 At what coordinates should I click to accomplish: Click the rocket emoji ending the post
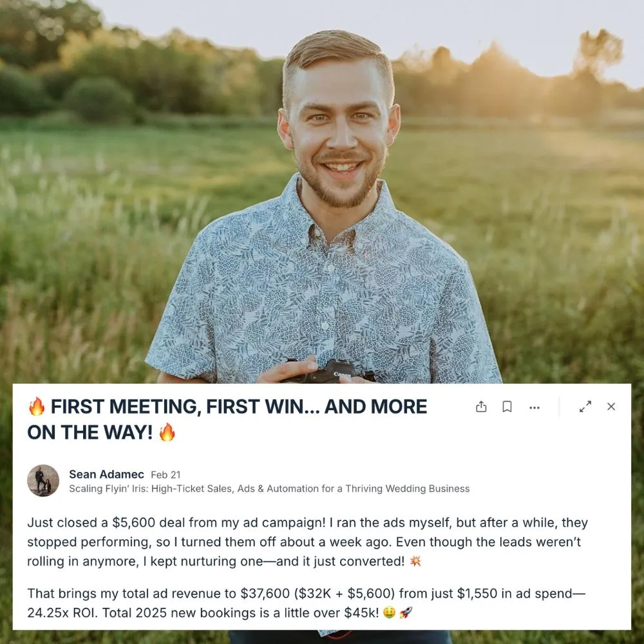point(406,613)
